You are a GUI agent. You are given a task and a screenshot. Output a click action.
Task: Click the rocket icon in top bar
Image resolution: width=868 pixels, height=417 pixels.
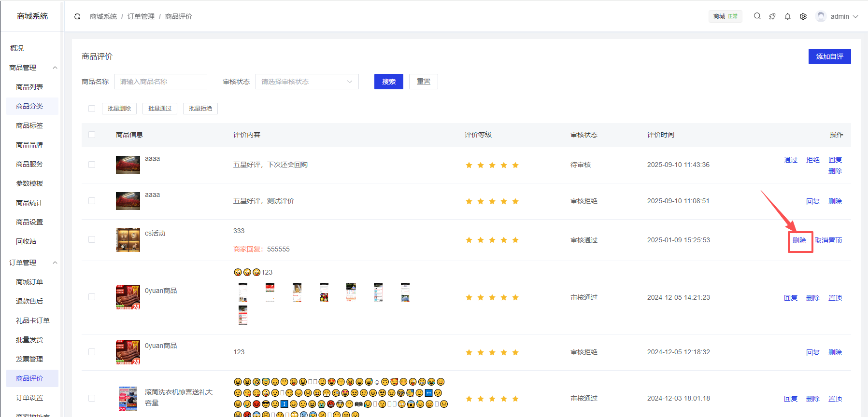click(x=772, y=16)
